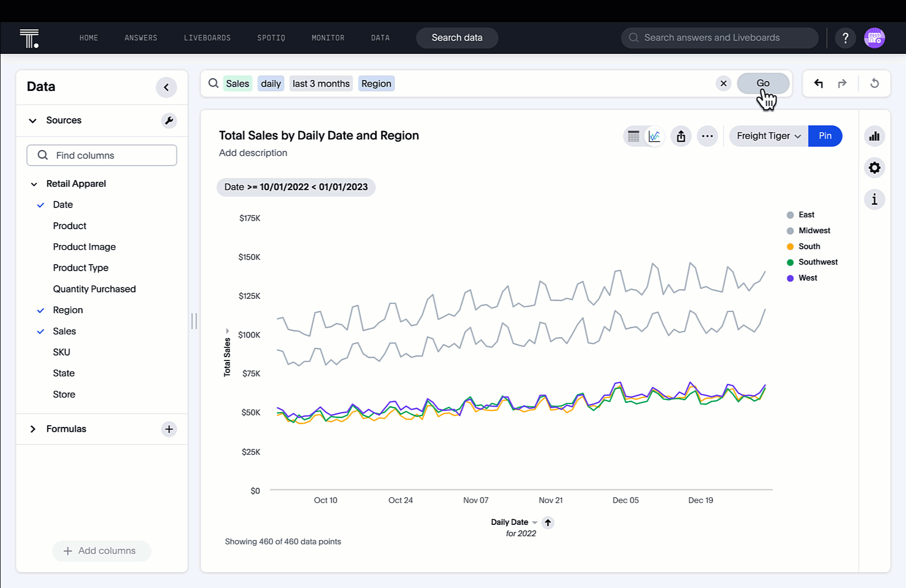Viewport: 906px width, 588px height.
Task: Open the SPOTIQ tab
Action: click(x=271, y=38)
